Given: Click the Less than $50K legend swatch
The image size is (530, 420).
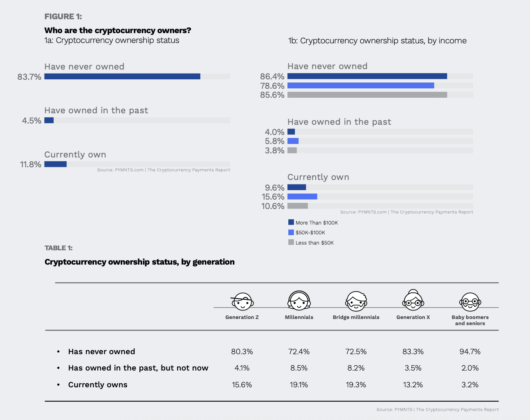Looking at the screenshot, I should [291, 243].
